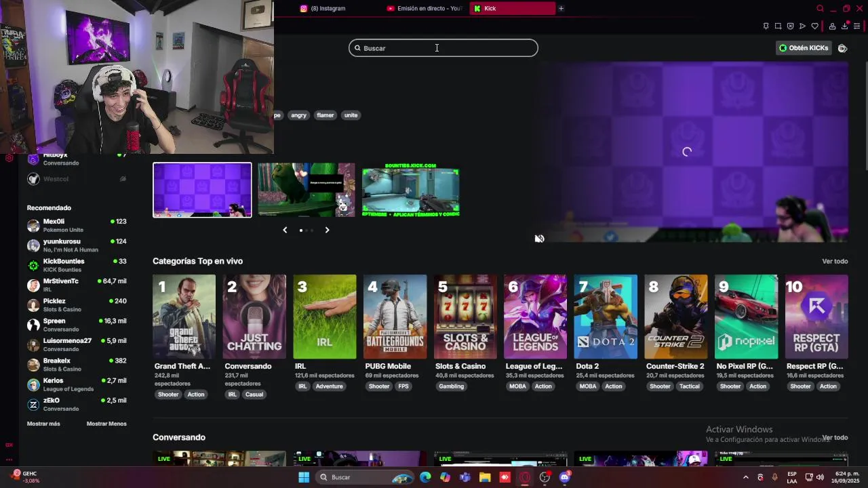The width and height of the screenshot is (868, 488).
Task: Show hidden system tray icons
Action: [x=746, y=477]
